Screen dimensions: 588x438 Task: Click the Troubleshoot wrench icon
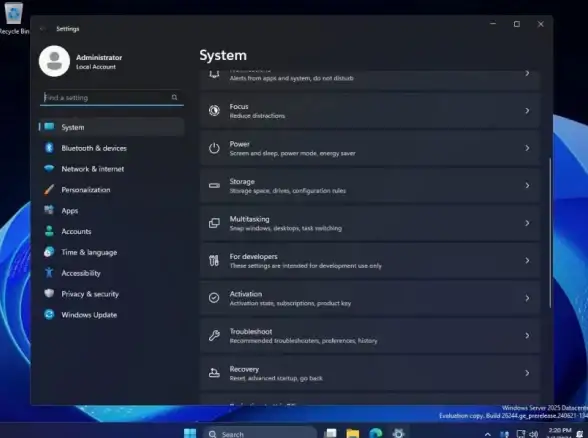[214, 336]
